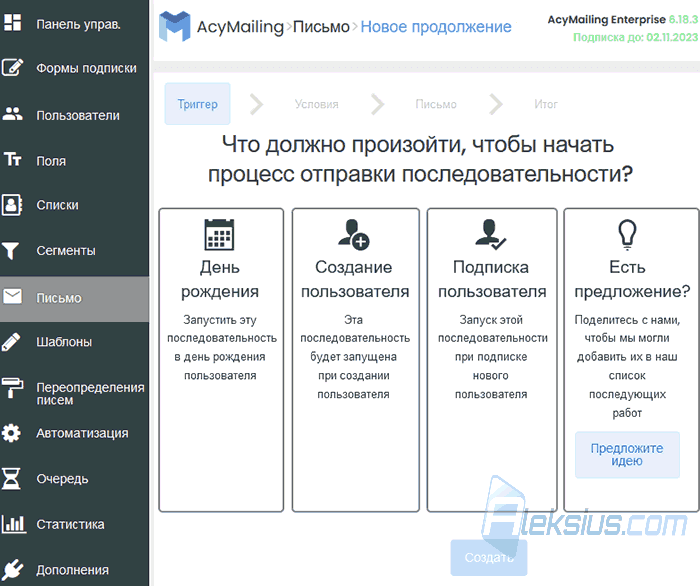Go to Автоматизация
This screenshot has height=586, width=700.
[x=83, y=433]
